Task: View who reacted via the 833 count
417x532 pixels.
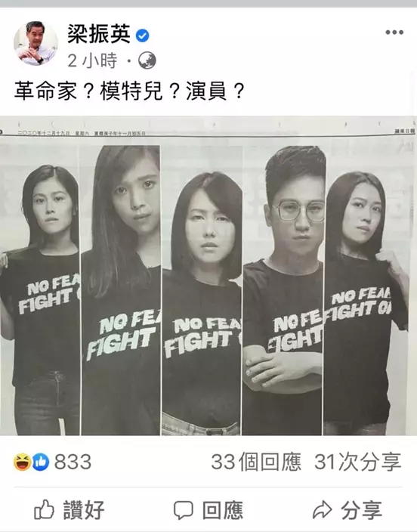Action: pyautogui.click(x=73, y=462)
